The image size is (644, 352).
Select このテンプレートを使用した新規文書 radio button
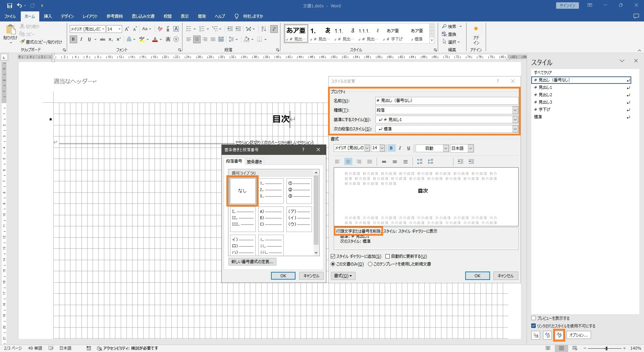click(x=370, y=264)
